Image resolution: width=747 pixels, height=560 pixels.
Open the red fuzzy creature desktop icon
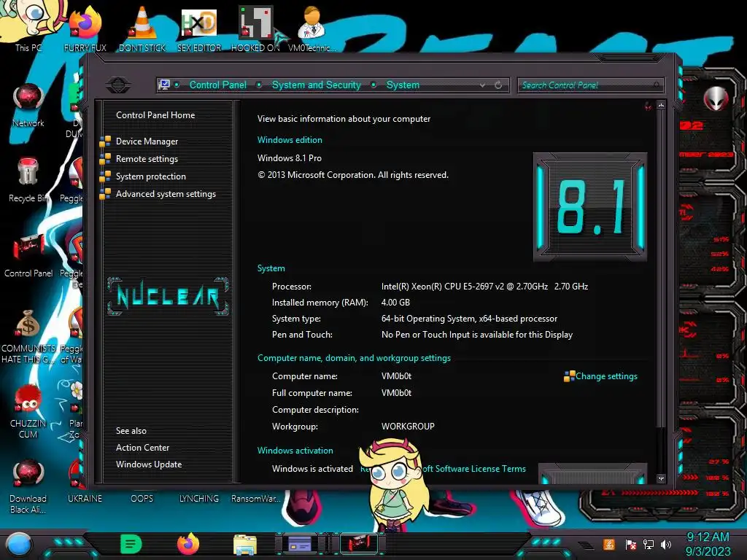click(28, 411)
